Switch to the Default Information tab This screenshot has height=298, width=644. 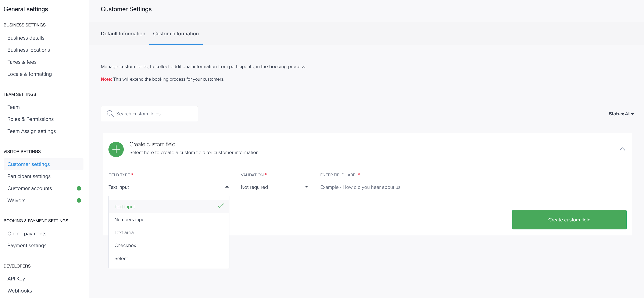pos(123,34)
